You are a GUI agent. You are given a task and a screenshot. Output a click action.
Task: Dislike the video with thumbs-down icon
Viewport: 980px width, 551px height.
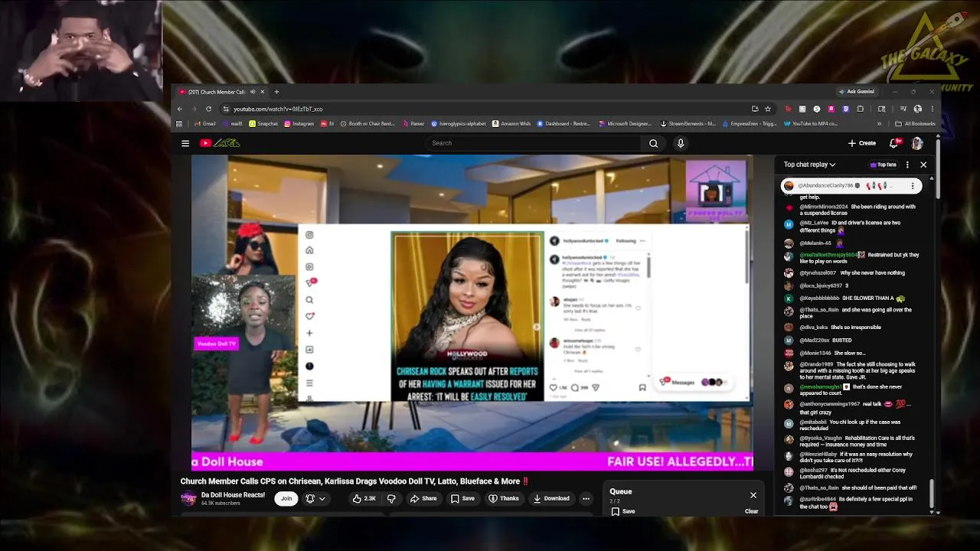391,499
